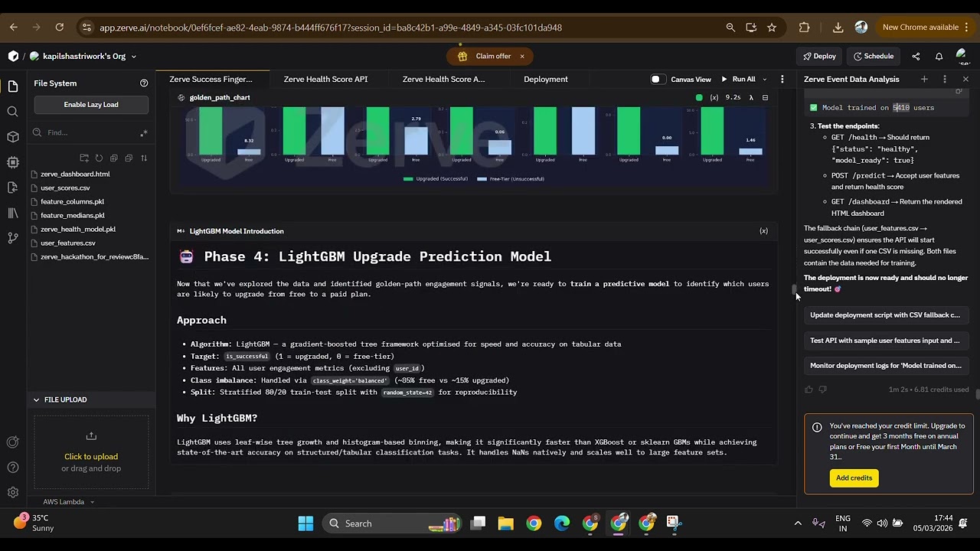Image resolution: width=980 pixels, height=551 pixels.
Task: Open the File System sidebar icon
Action: 12,86
